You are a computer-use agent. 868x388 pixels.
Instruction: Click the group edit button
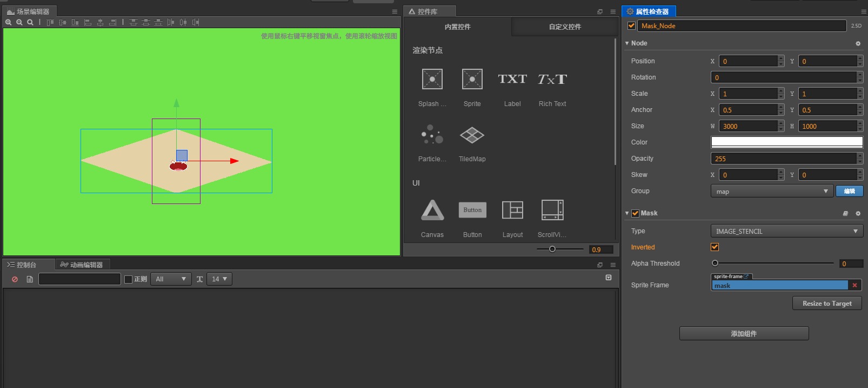(x=850, y=191)
